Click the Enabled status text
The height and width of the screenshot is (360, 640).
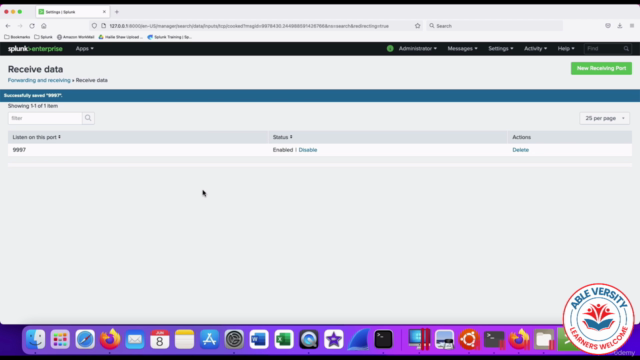[283, 150]
